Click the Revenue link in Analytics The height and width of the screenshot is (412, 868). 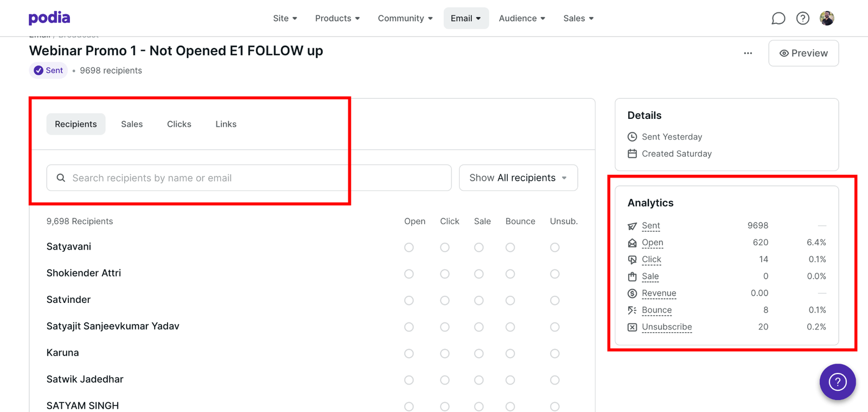pyautogui.click(x=659, y=293)
